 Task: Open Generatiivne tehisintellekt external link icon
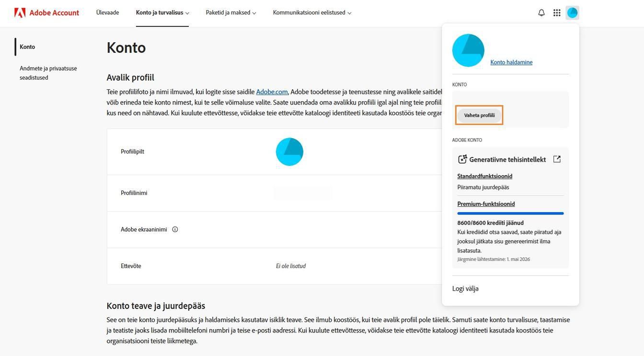557,159
